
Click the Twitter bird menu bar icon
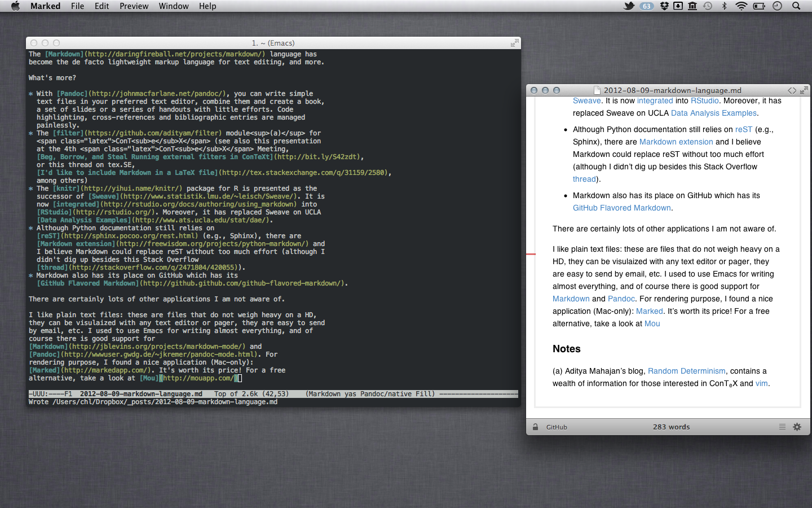[x=629, y=6]
